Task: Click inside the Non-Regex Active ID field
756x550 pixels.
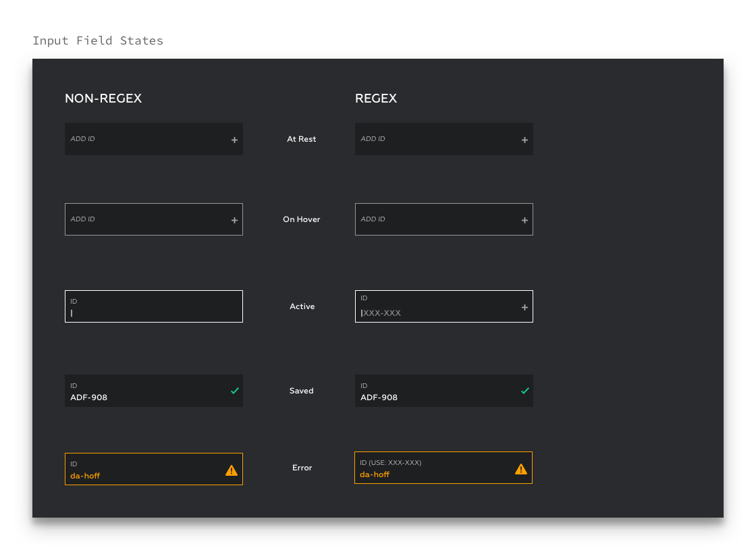Action: 154,306
